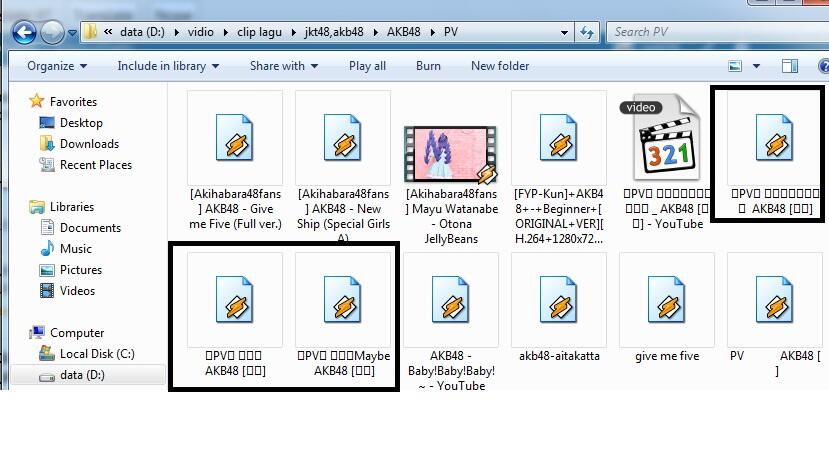The height and width of the screenshot is (460, 829).
Task: Open the address bar history dropdown
Action: pos(564,32)
